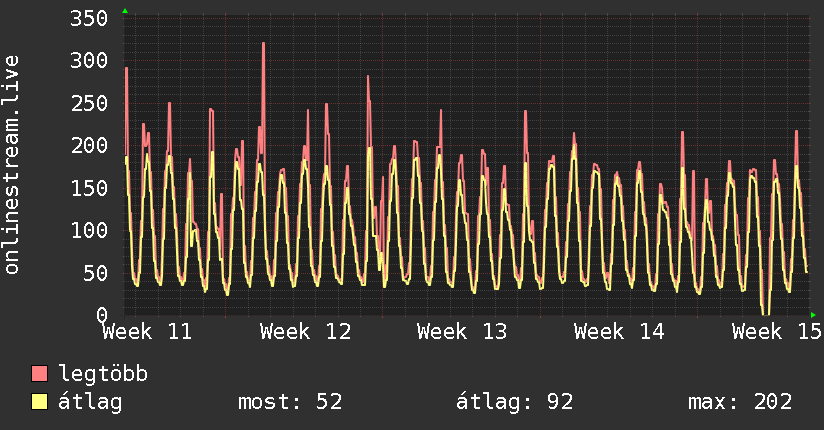824x430 pixels.
Task: Click the átlag legend label beside yellow swatch
Action: tap(90, 402)
